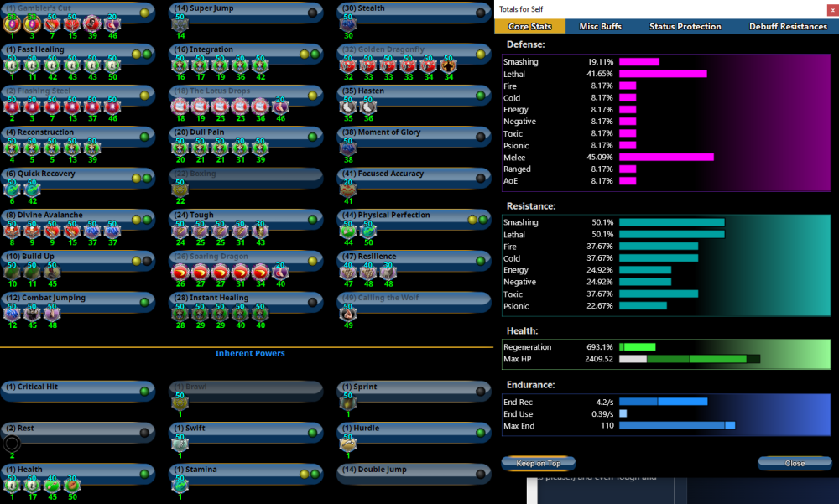Open the Status Protection tab
The width and height of the screenshot is (839, 504).
(685, 27)
